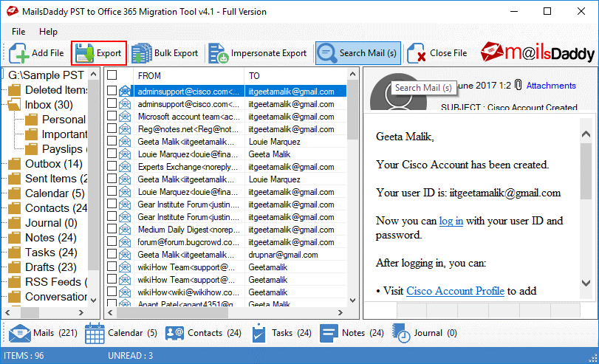This screenshot has height=364, width=599.
Task: Open Bulk Export from the toolbar
Action: [165, 53]
